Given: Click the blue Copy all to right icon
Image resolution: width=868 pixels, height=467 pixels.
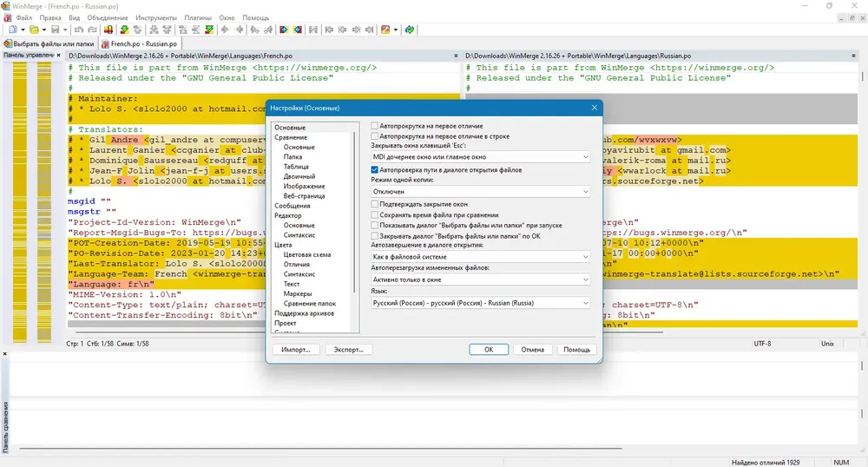Looking at the screenshot, I should pyautogui.click(x=284, y=30).
